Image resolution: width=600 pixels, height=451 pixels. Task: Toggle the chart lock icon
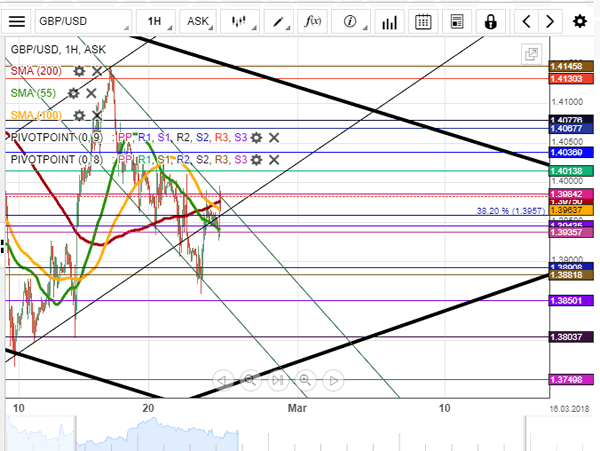[490, 20]
